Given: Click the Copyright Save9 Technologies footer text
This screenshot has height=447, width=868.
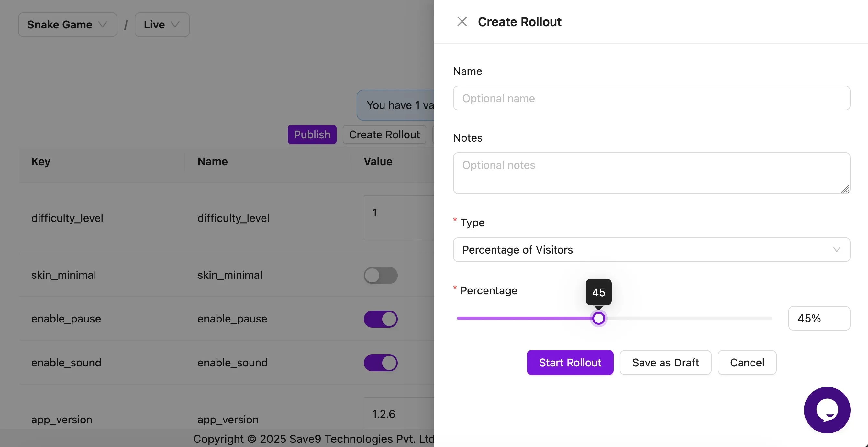Looking at the screenshot, I should [314, 439].
